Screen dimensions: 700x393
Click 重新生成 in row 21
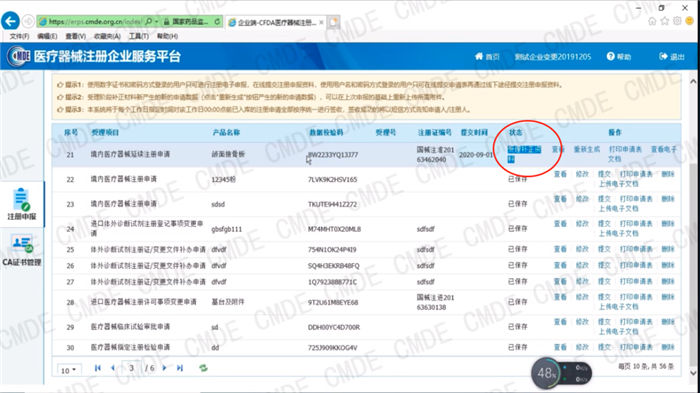587,150
